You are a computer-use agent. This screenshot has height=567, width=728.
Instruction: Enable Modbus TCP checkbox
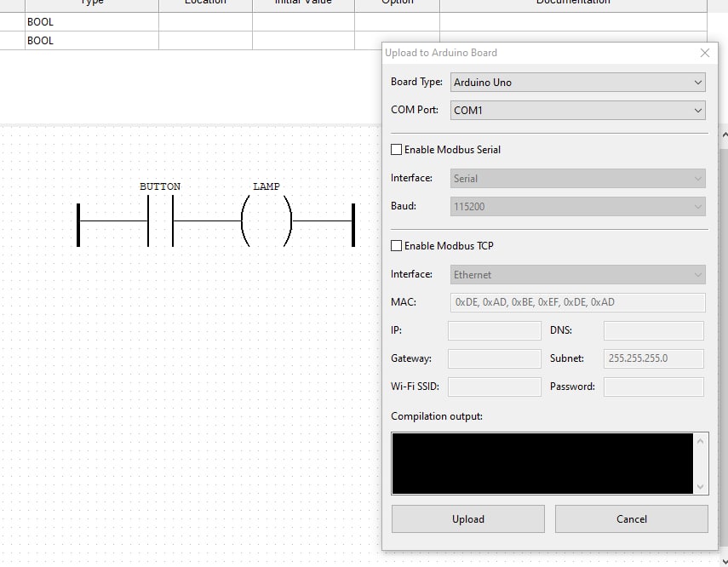[x=396, y=246]
